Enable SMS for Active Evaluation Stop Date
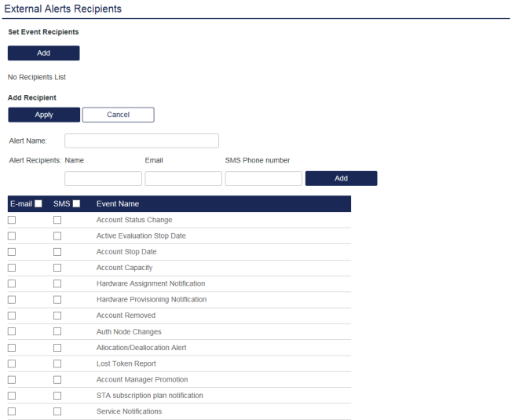The width and height of the screenshot is (512, 420). (57, 236)
